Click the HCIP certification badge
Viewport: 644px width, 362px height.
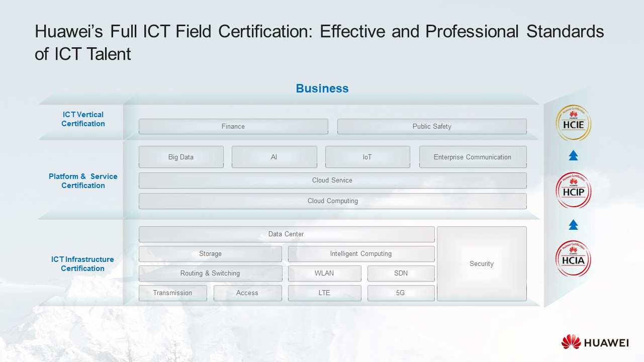[573, 190]
